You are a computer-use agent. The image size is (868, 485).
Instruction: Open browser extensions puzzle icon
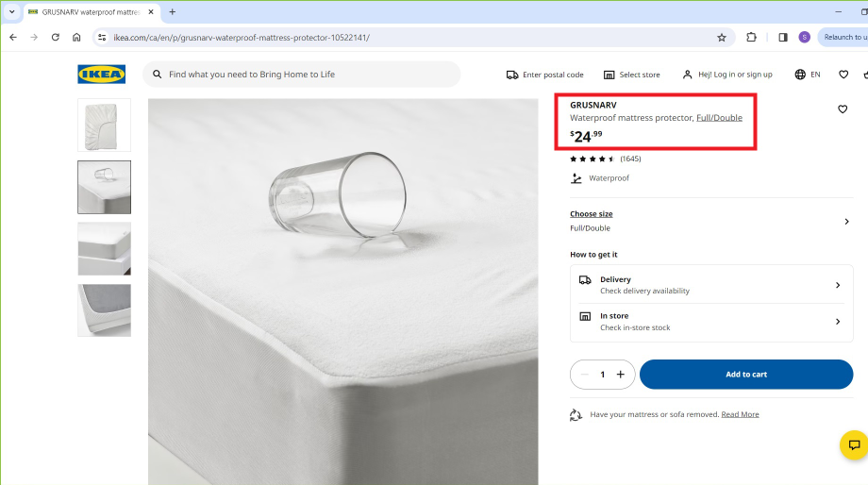[x=752, y=38]
